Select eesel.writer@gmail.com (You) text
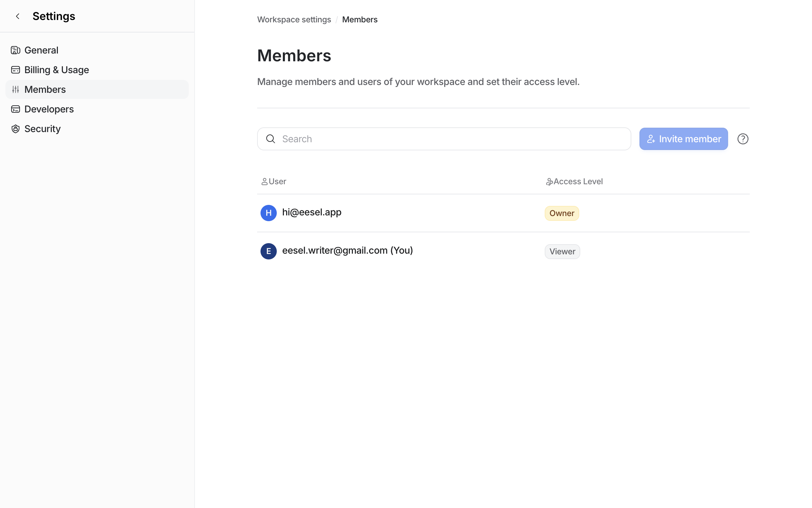Screen dimensions: 812x508 pyautogui.click(x=347, y=251)
